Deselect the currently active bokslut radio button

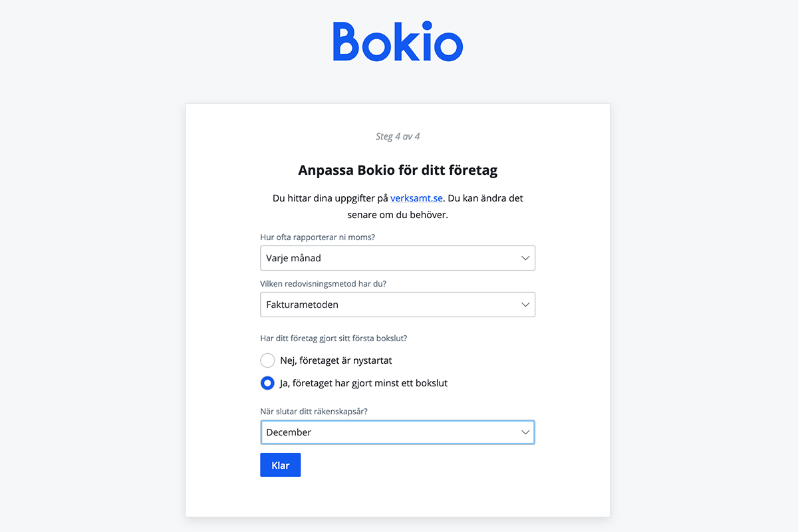267,383
